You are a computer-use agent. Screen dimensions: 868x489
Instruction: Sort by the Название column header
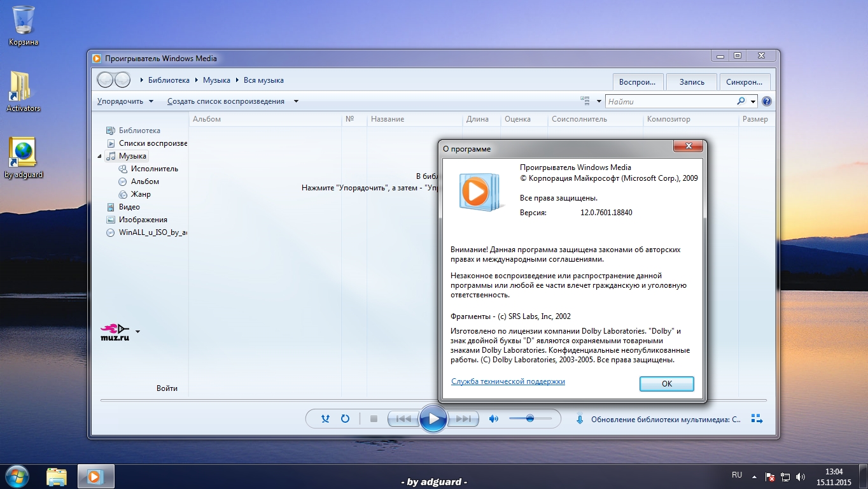(414, 119)
